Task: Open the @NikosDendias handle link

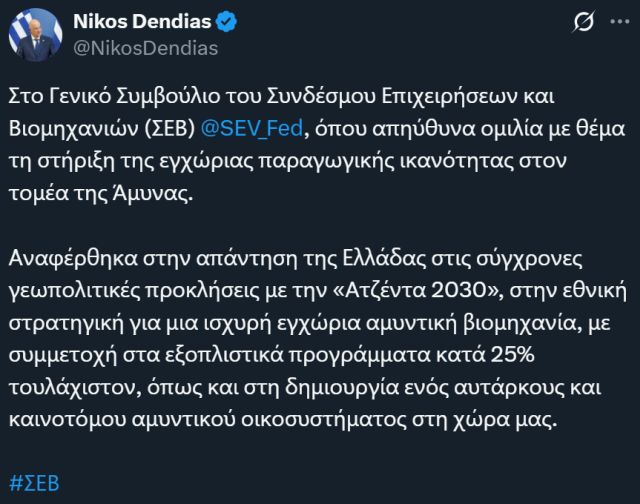Action: 145,47
